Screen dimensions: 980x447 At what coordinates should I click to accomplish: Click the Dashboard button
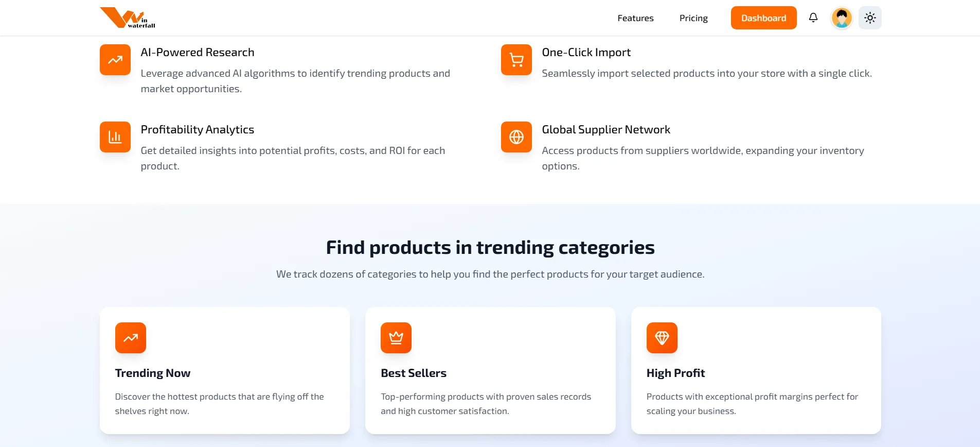point(763,18)
